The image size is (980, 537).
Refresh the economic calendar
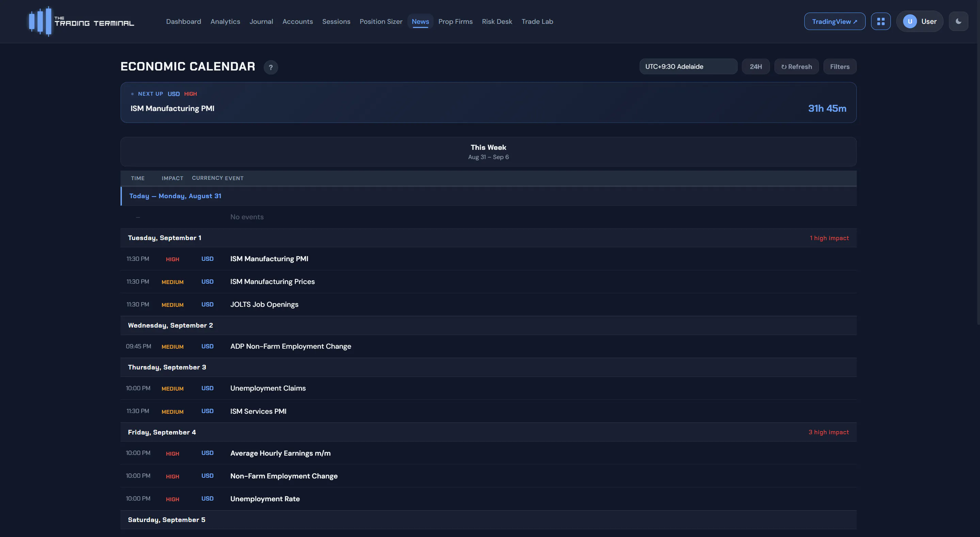796,66
